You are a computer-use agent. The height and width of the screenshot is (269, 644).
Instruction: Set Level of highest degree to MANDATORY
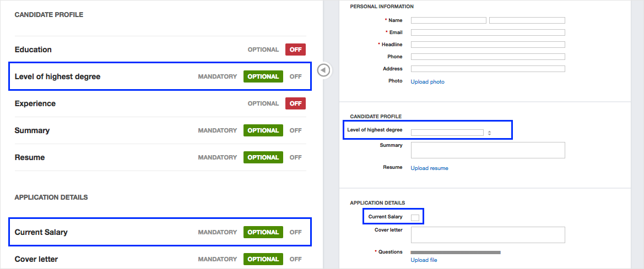tap(218, 76)
